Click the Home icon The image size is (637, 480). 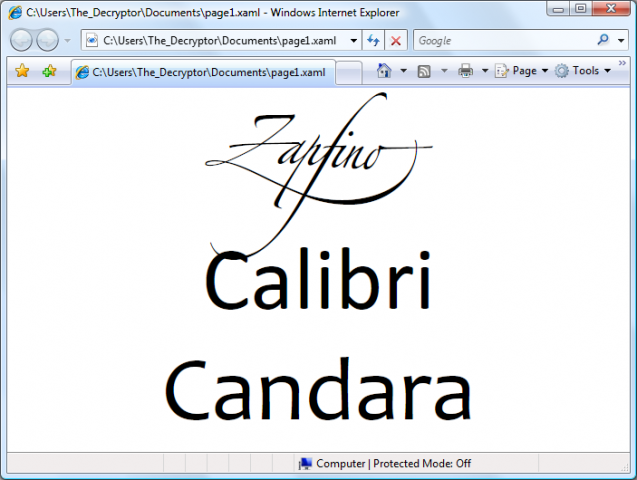coord(384,71)
